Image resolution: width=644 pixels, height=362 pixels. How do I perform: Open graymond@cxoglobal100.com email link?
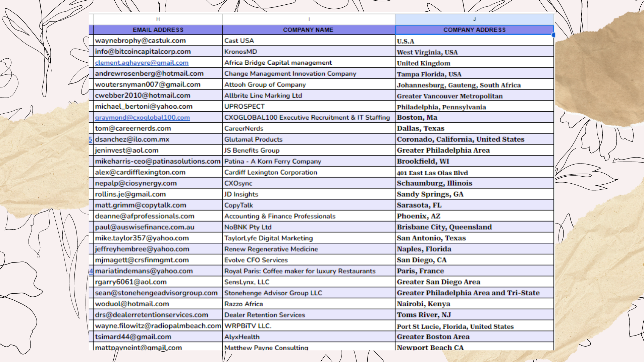coord(142,118)
